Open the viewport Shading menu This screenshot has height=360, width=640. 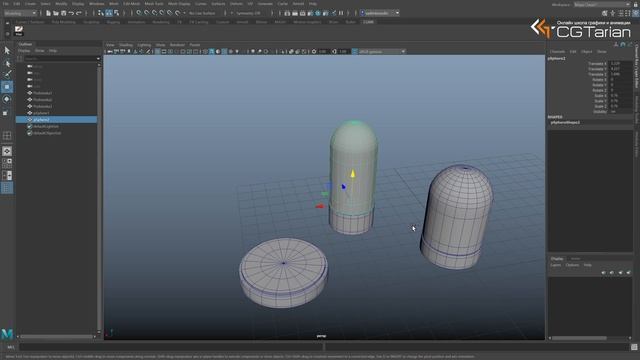click(126, 45)
